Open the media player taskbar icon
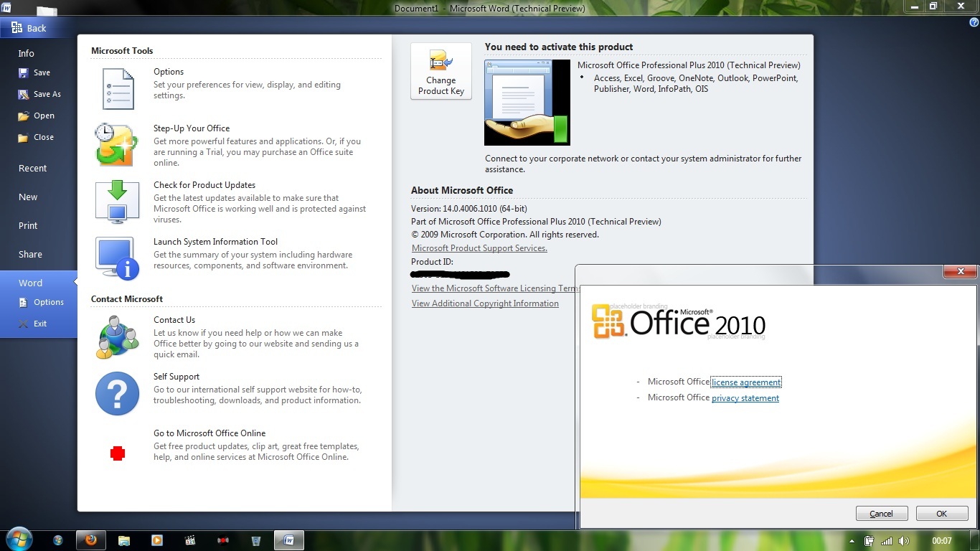This screenshot has height=551, width=980. (x=157, y=540)
